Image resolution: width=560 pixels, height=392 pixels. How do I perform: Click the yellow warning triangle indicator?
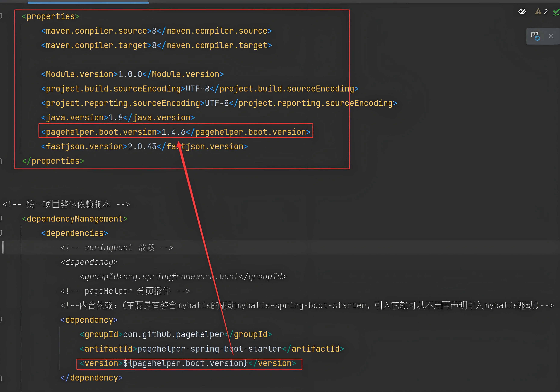pyautogui.click(x=538, y=11)
